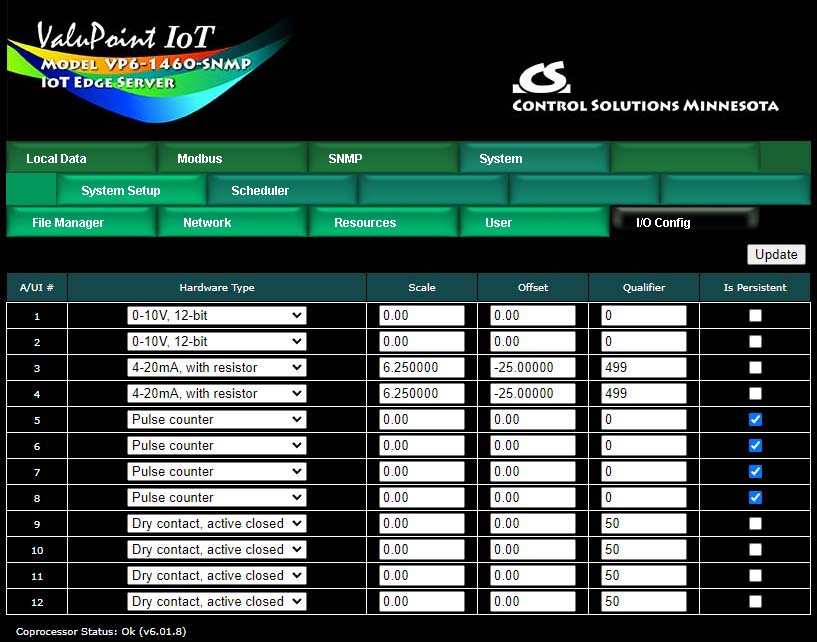This screenshot has height=642, width=817.
Task: Switch to the Modbus tab
Action: pos(200,158)
